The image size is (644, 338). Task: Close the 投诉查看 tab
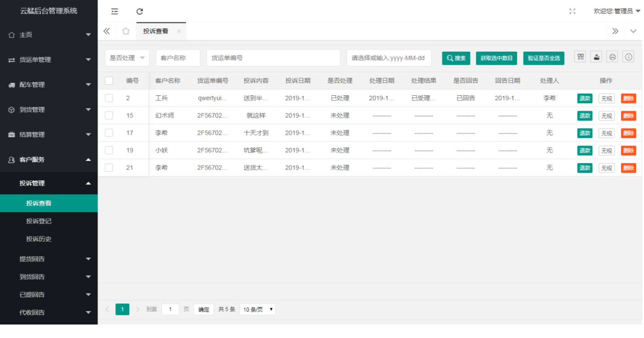pos(179,31)
